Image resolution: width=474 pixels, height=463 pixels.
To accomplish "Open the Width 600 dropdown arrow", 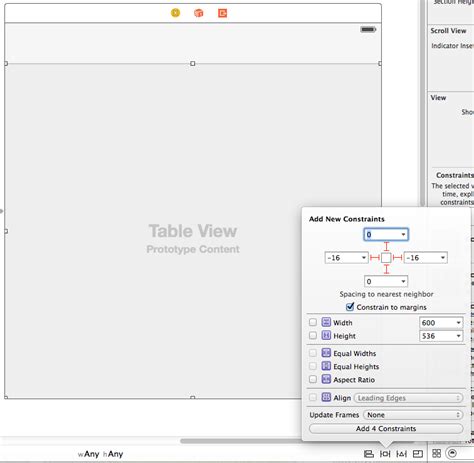I will coord(458,323).
